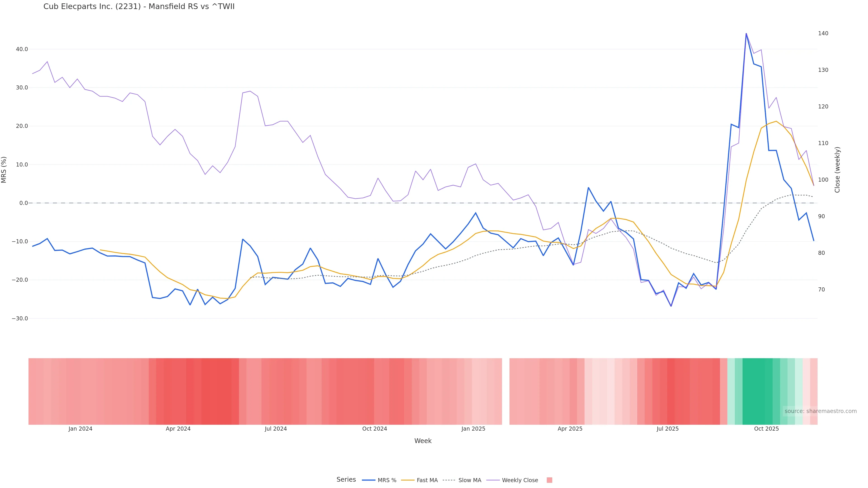
Task: Click the chart title Cub Elecparts Inc.
Action: tap(139, 7)
